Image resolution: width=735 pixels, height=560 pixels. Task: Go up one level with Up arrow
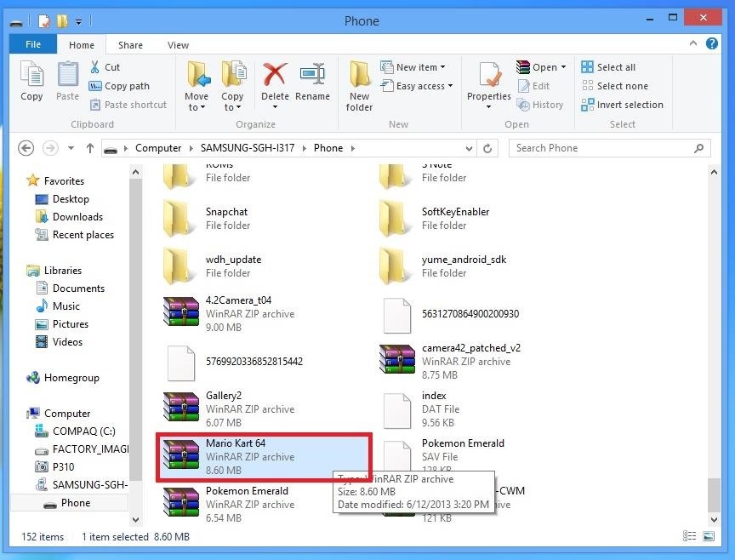[90, 148]
